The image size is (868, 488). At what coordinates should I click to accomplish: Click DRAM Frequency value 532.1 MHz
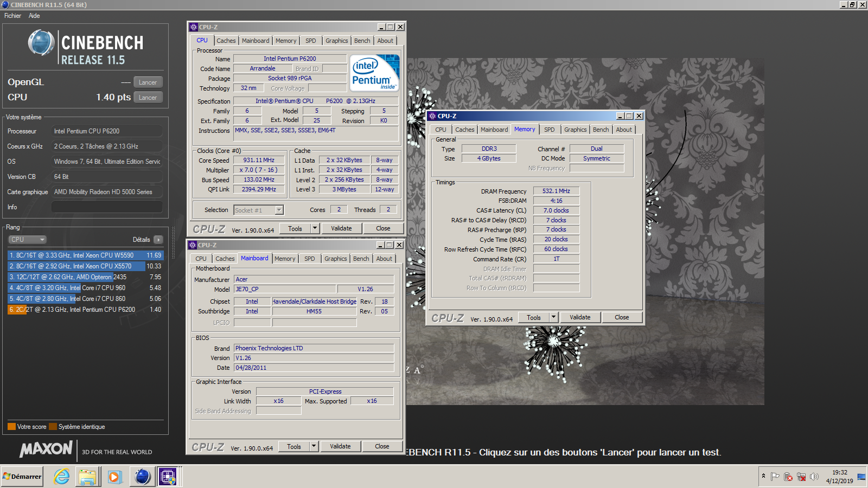(556, 191)
